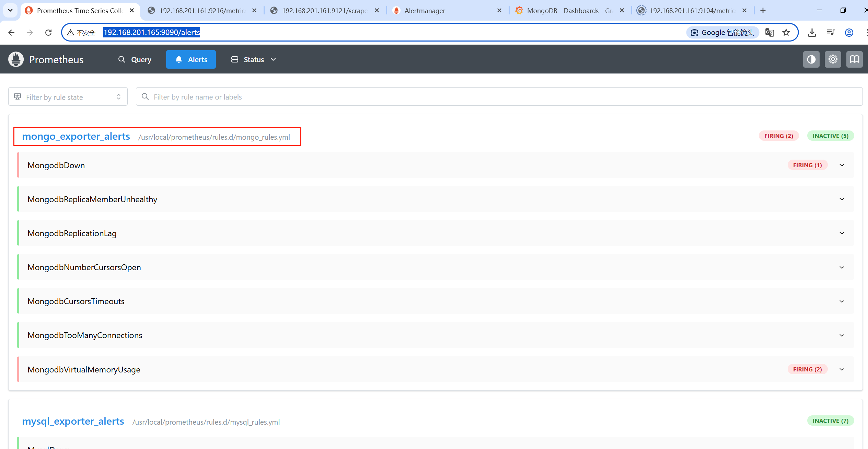Reload the page with refresh icon
868x449 pixels.
point(48,32)
